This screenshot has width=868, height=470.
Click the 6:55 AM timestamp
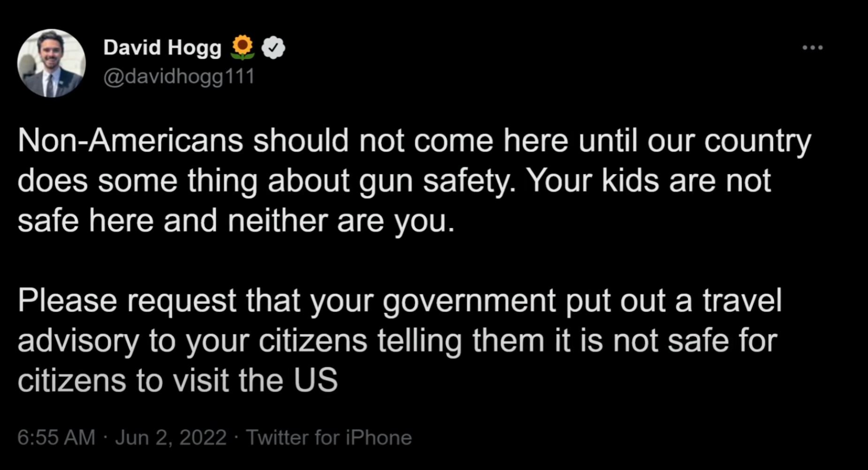(56, 437)
